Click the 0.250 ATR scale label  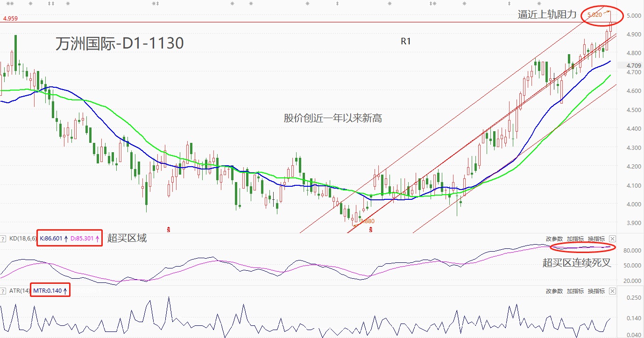coord(634,297)
